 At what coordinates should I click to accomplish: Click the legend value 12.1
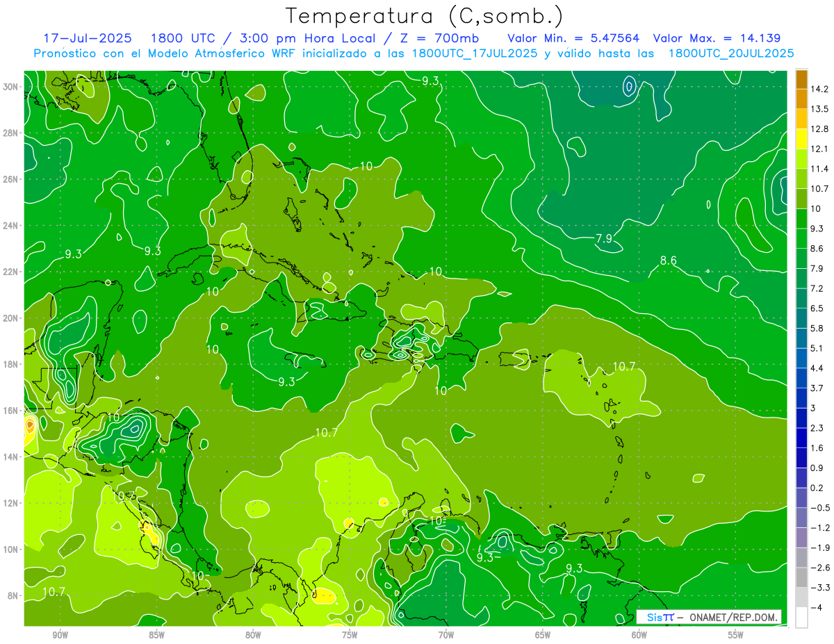click(819, 149)
